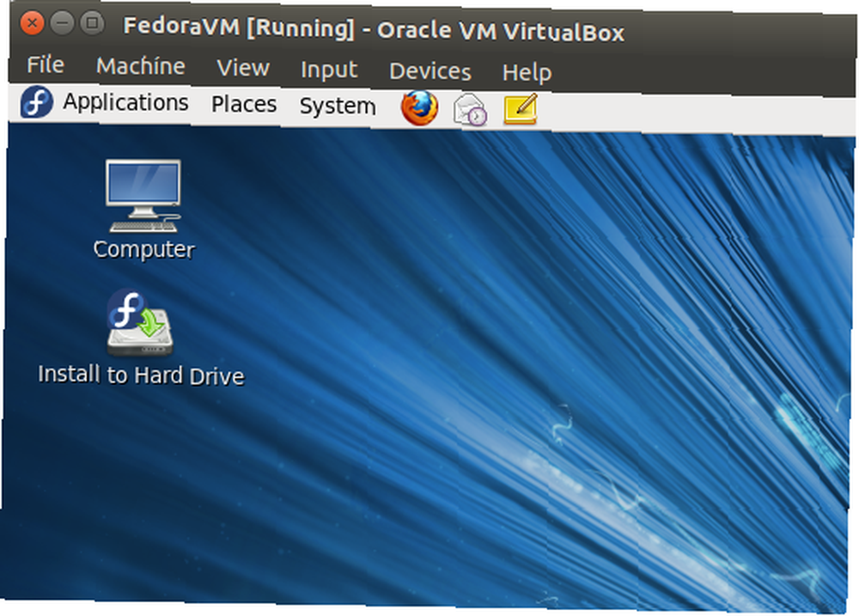Minimize the FedoraVM window
Image resolution: width=859 pixels, height=616 pixels.
click(62, 23)
